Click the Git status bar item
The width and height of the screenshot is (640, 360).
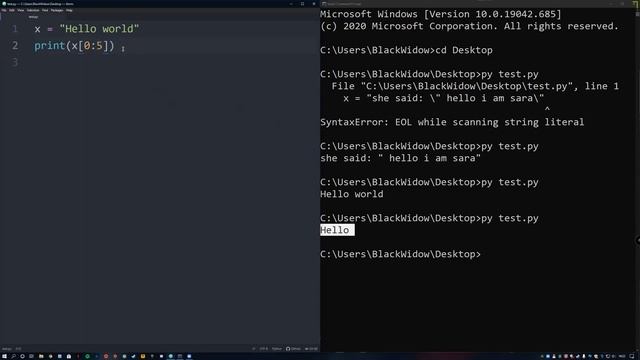pos(311,349)
